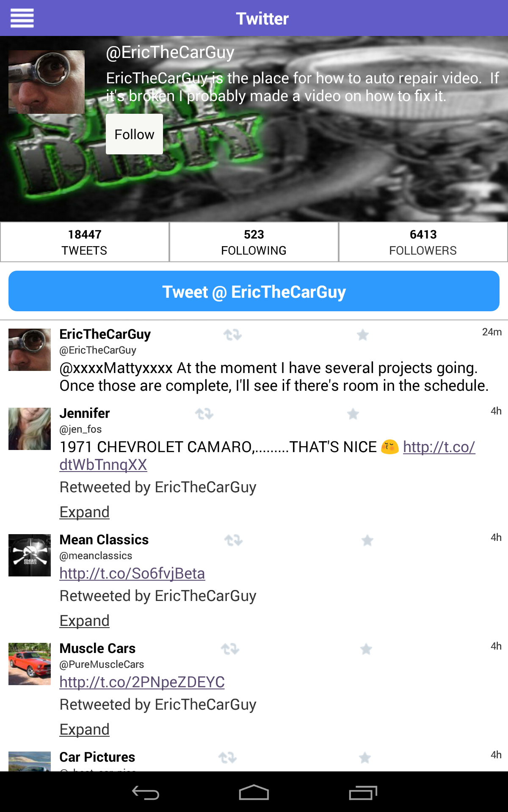
Task: Favorite EricTheCarGuy's tweet with the star icon
Action: tap(362, 335)
